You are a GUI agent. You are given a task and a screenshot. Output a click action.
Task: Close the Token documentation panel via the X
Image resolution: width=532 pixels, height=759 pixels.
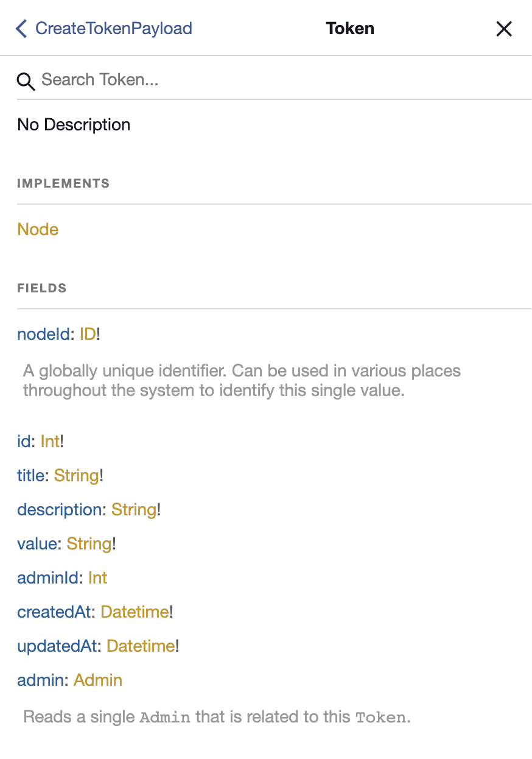click(x=504, y=29)
